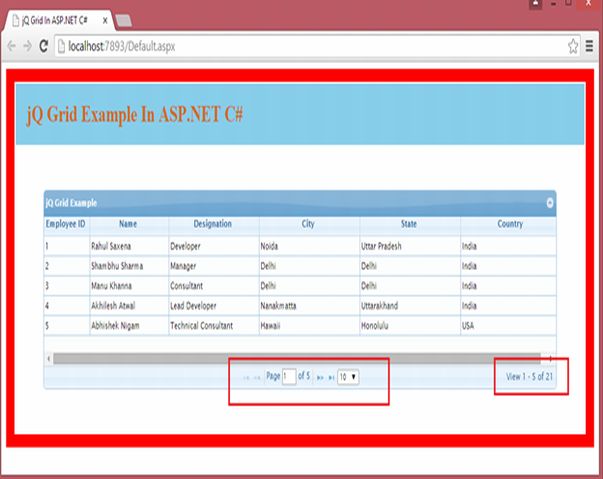The width and height of the screenshot is (603, 479).
Task: Click the page number input field
Action: pos(289,376)
